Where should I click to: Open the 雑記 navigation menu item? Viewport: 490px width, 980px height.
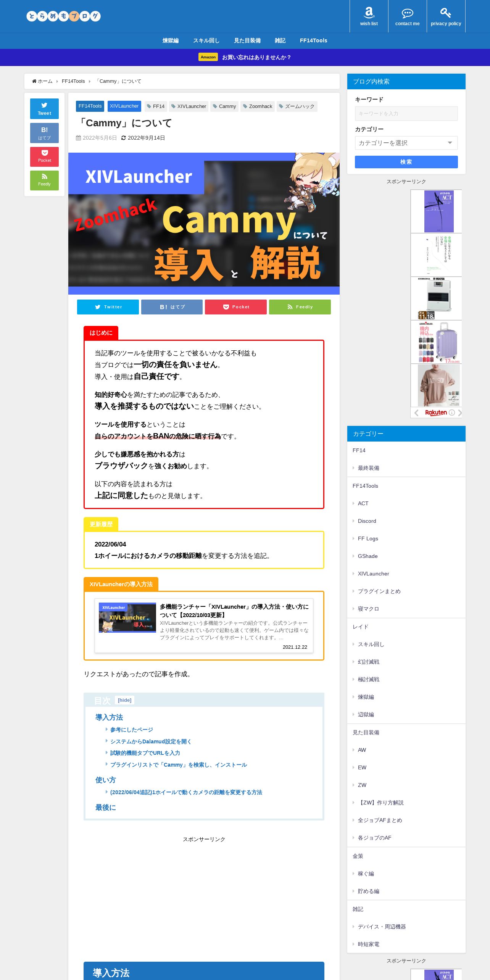point(280,40)
